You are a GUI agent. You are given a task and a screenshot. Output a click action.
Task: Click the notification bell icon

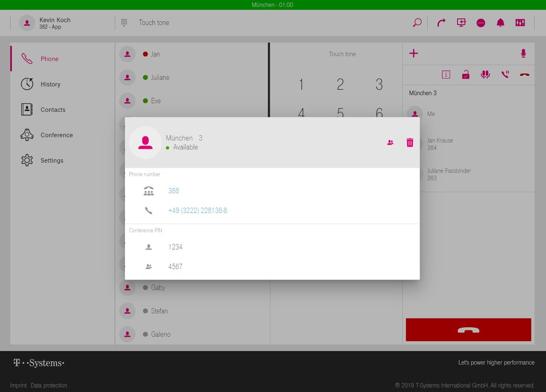click(500, 23)
